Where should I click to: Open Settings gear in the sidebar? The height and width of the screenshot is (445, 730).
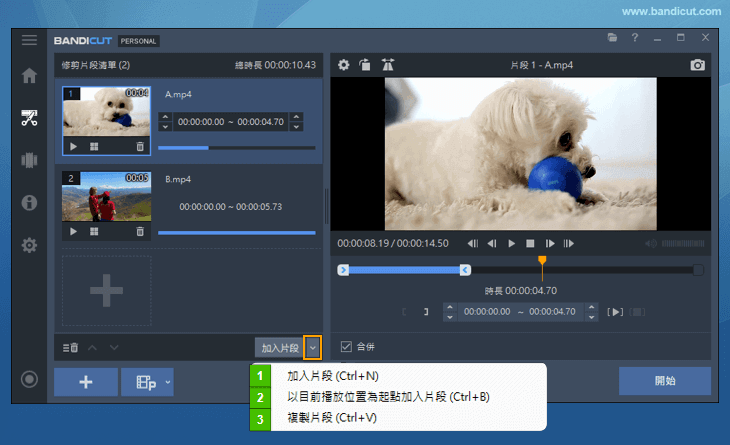click(x=29, y=245)
